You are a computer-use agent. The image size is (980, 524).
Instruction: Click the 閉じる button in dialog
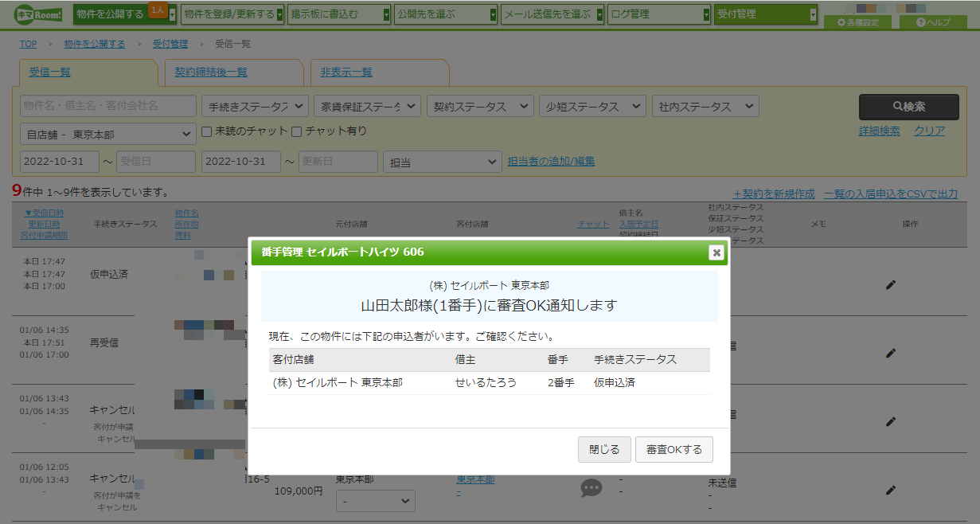tap(604, 449)
